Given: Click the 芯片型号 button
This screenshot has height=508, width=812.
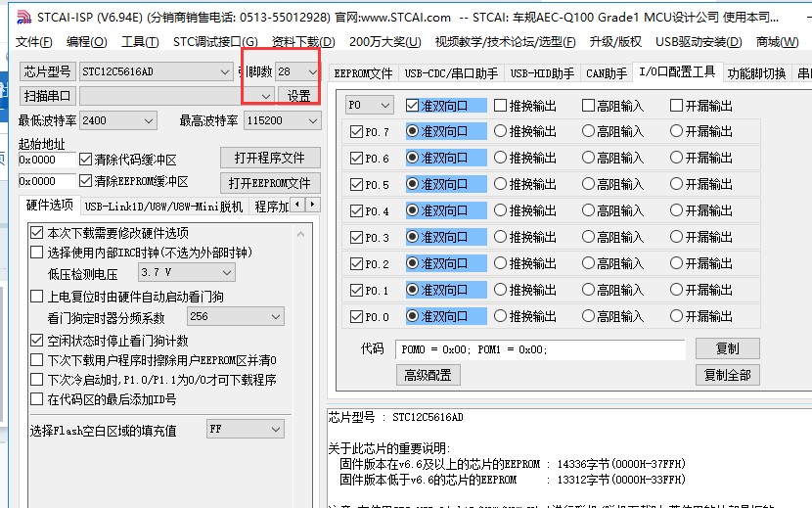Looking at the screenshot, I should click(47, 71).
